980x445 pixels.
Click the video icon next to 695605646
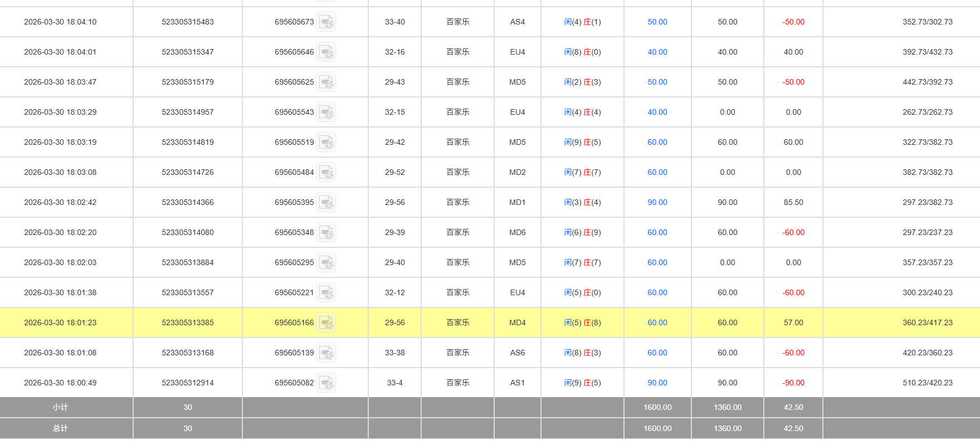point(326,52)
